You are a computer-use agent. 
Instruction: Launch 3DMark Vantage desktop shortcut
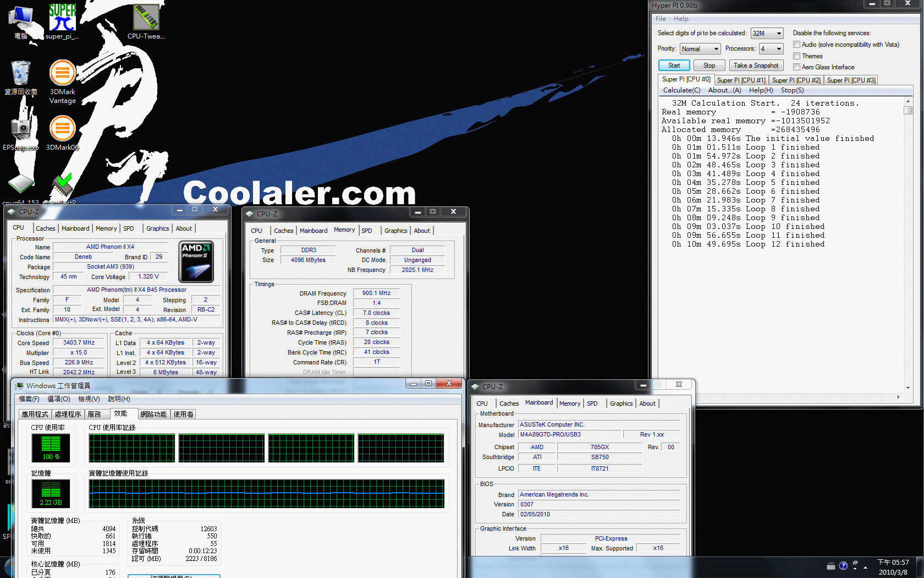click(62, 81)
